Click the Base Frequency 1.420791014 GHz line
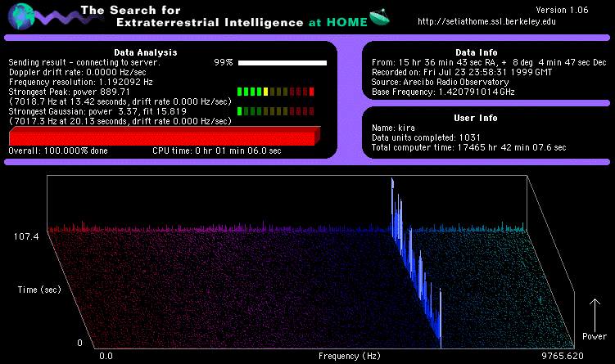This screenshot has height=364, width=615. (x=443, y=92)
